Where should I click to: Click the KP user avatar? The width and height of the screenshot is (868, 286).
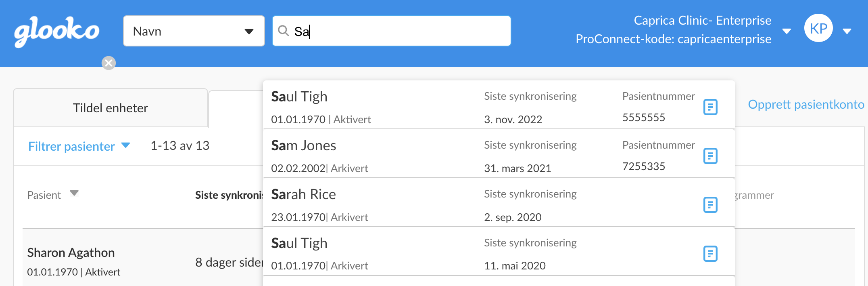pyautogui.click(x=818, y=28)
